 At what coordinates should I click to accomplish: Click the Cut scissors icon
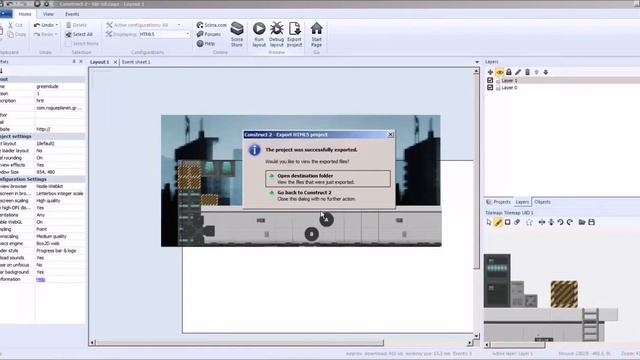(11, 25)
